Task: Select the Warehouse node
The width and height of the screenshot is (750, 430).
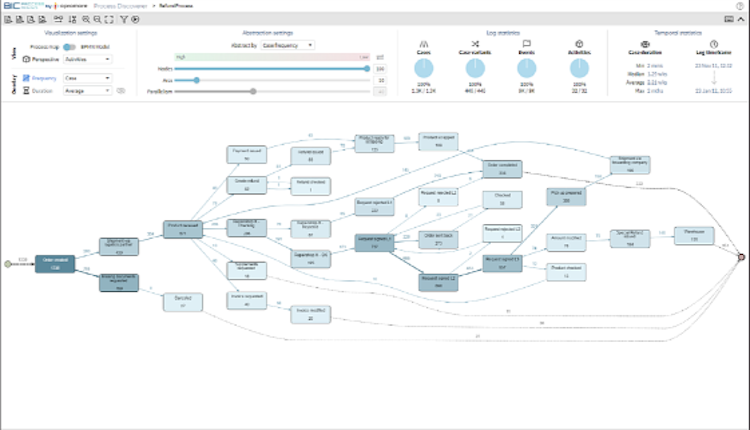Action: 694,236
